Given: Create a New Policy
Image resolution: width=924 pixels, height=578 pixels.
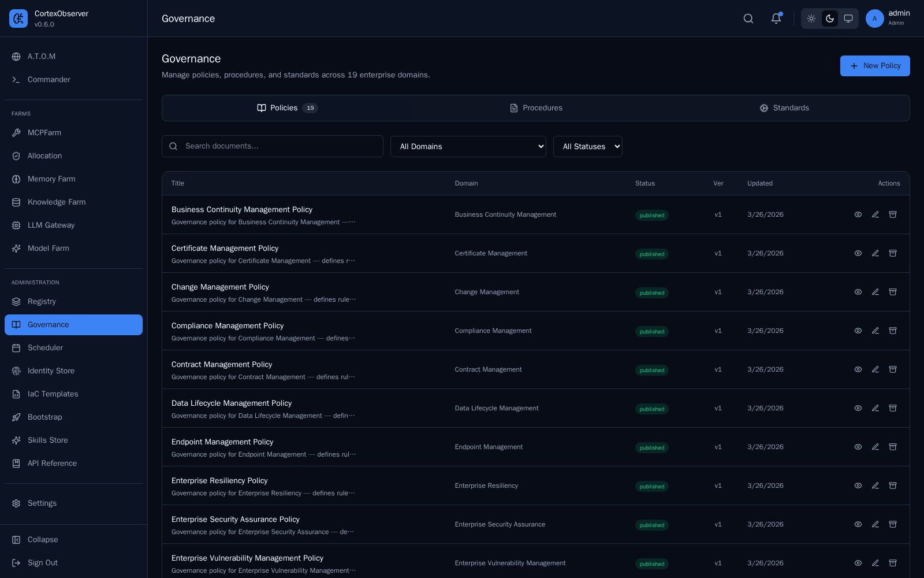Looking at the screenshot, I should (x=875, y=66).
